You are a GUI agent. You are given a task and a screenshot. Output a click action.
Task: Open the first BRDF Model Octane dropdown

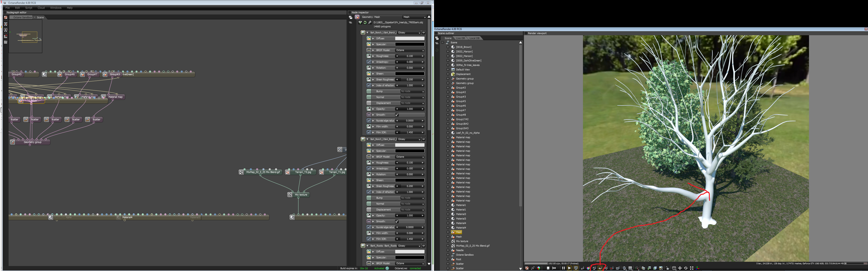(x=409, y=50)
